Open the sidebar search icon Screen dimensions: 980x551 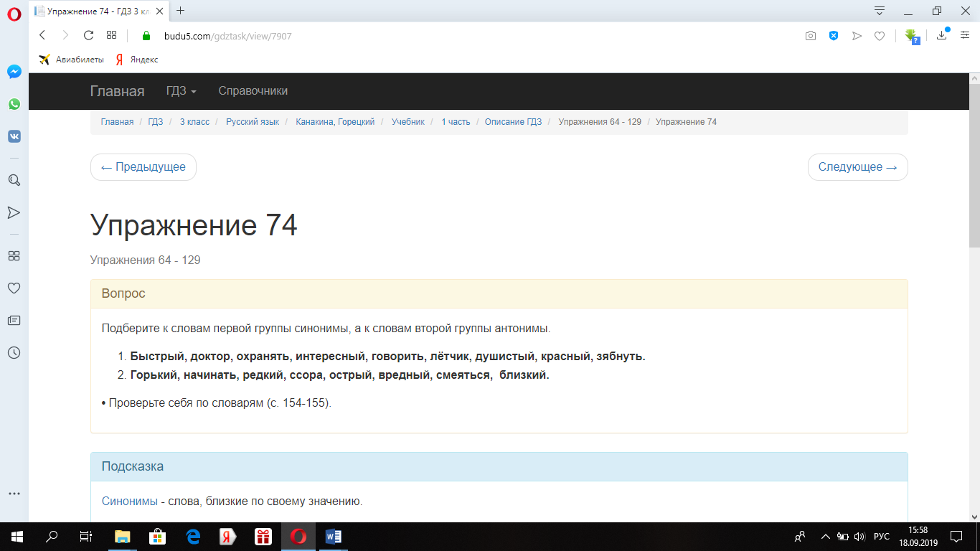click(14, 180)
